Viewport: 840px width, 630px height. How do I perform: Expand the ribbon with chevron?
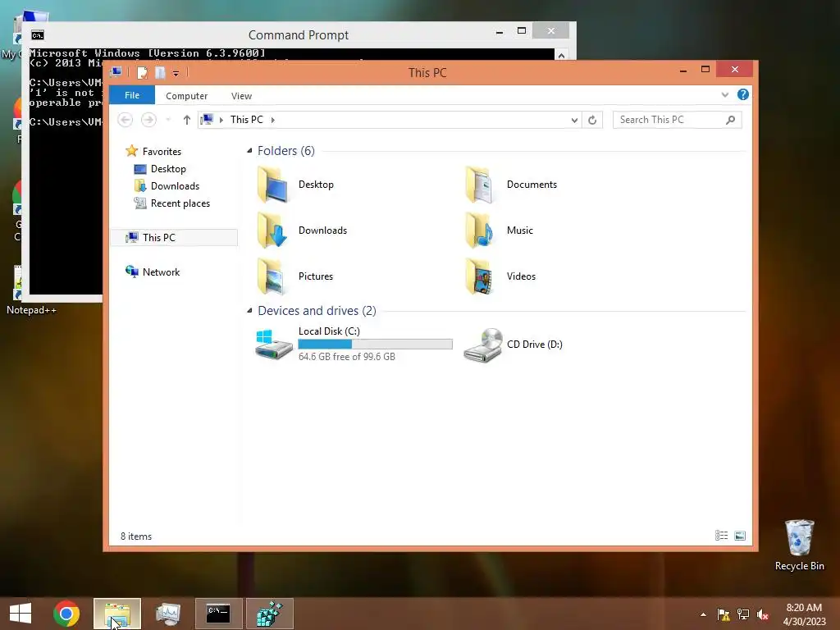click(x=725, y=95)
